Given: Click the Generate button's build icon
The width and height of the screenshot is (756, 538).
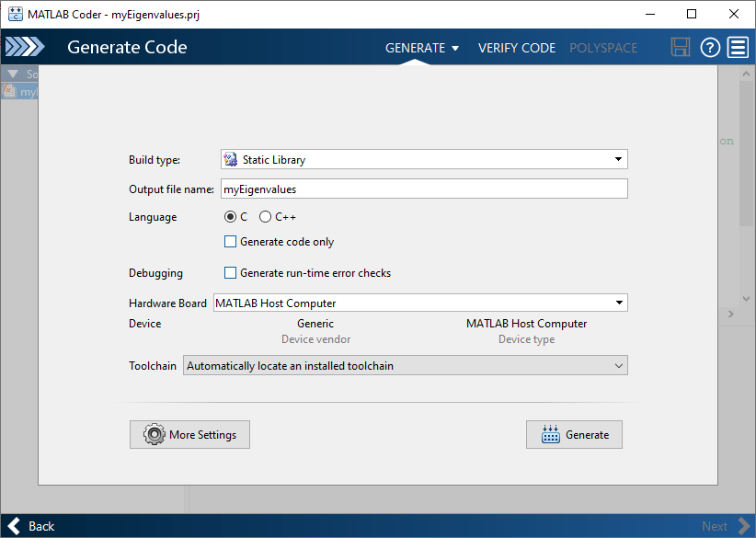Looking at the screenshot, I should pos(551,435).
